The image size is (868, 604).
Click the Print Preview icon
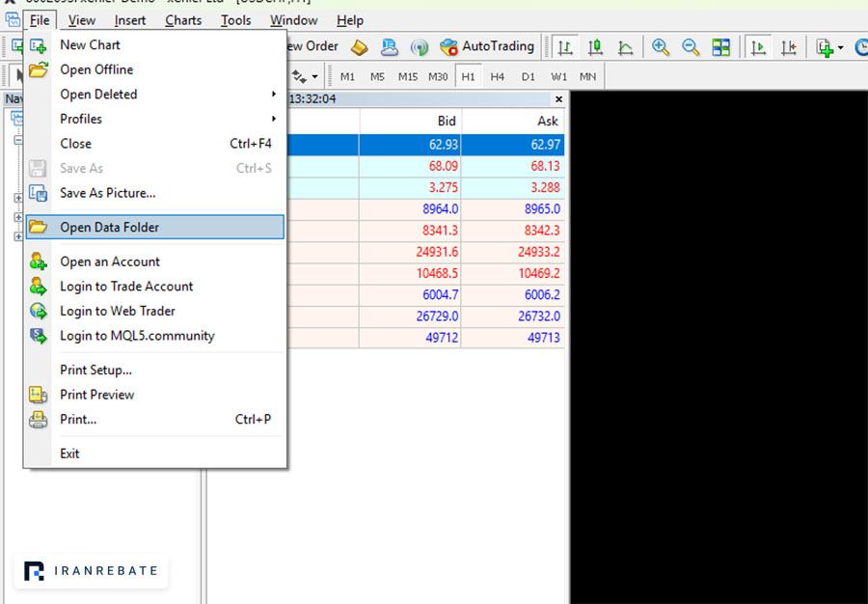[39, 395]
